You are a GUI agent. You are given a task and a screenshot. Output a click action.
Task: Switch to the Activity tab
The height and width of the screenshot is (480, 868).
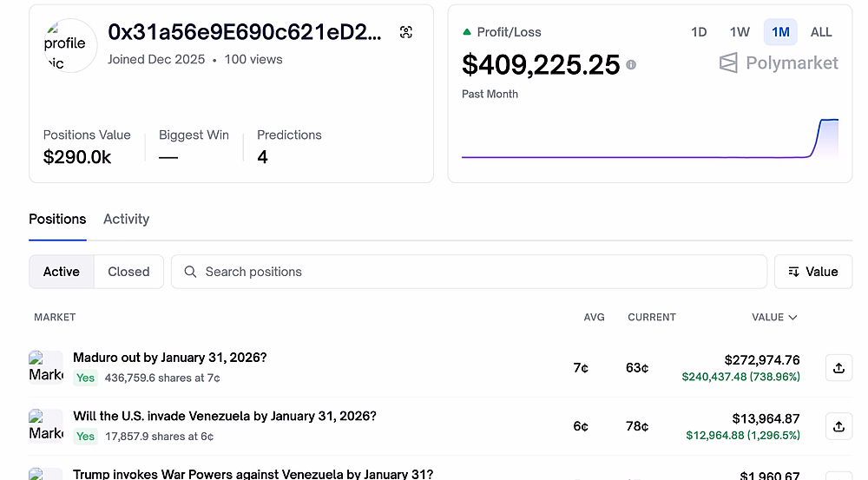[x=126, y=219]
